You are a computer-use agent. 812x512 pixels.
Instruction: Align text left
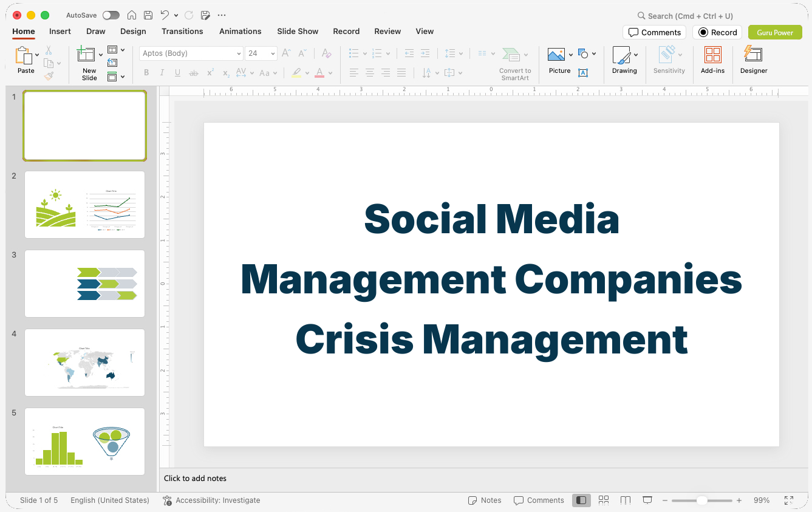point(354,73)
